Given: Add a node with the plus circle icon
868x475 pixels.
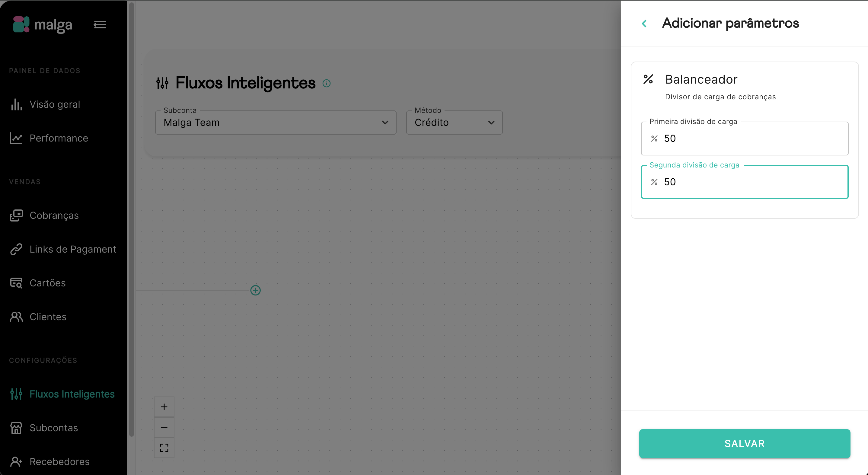Looking at the screenshot, I should [255, 290].
